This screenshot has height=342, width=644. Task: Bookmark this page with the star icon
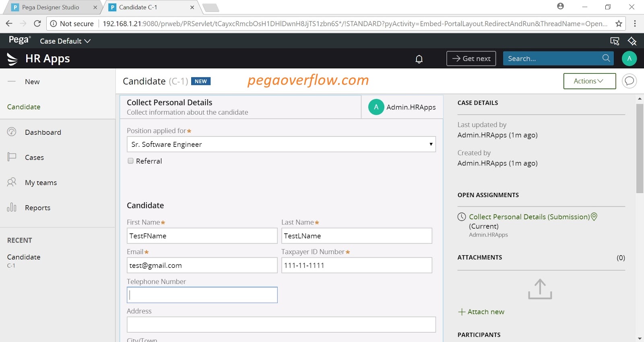(619, 24)
